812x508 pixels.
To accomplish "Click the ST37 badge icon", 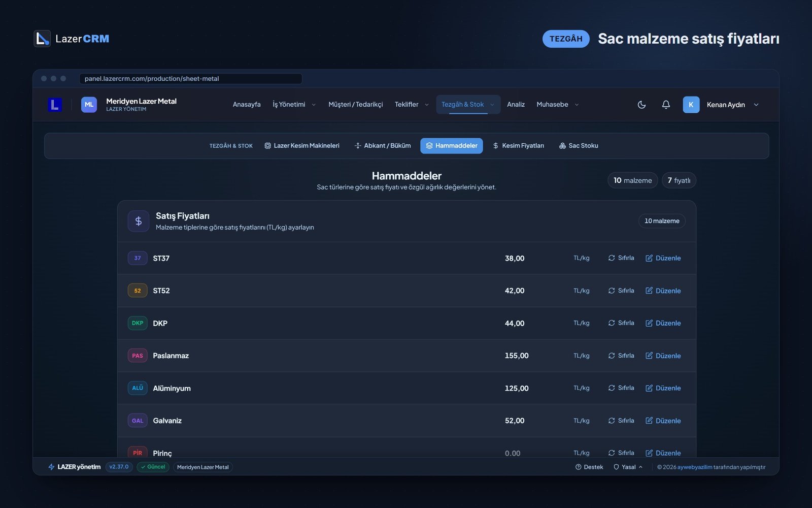I will [138, 258].
